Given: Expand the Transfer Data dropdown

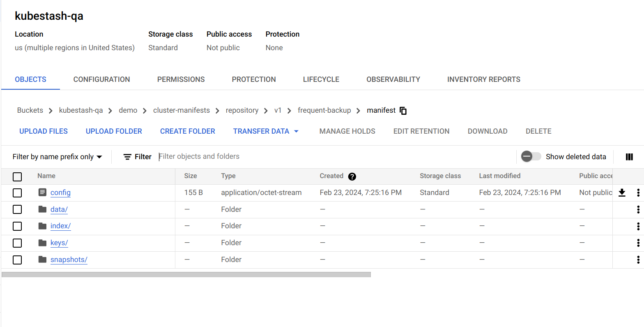Looking at the screenshot, I should pos(266,131).
